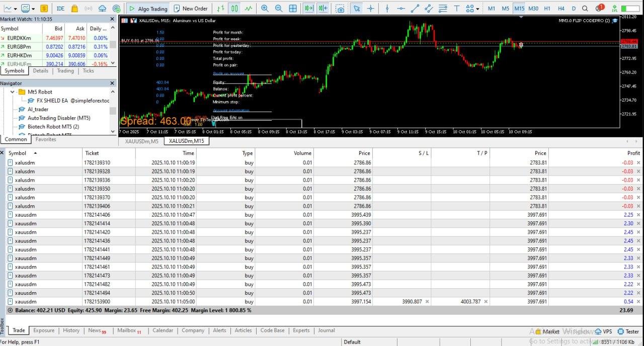
Task: Take a chart screenshot with camera icon
Action: (341, 9)
